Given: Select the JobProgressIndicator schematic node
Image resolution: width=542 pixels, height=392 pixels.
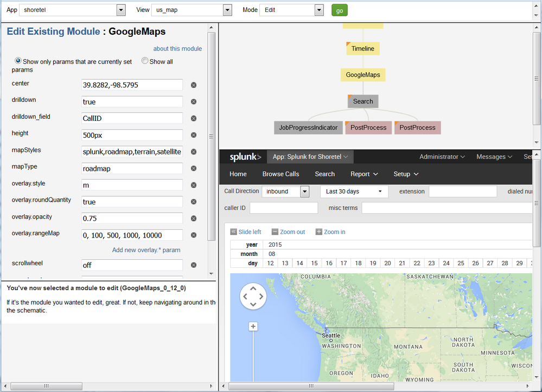Looking at the screenshot, I should [308, 127].
